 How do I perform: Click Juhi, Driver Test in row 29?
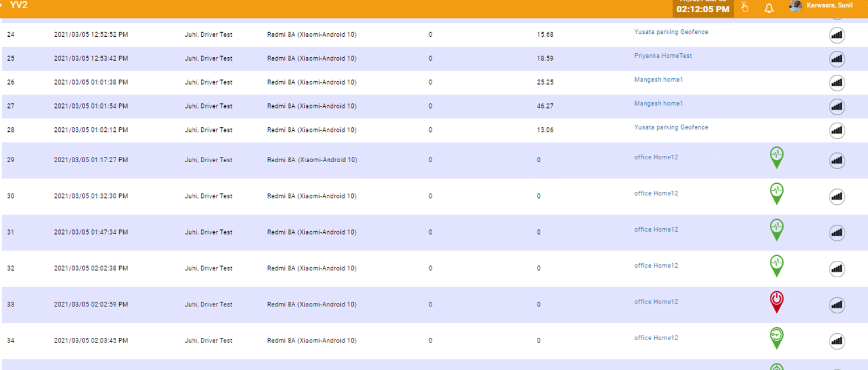click(208, 160)
